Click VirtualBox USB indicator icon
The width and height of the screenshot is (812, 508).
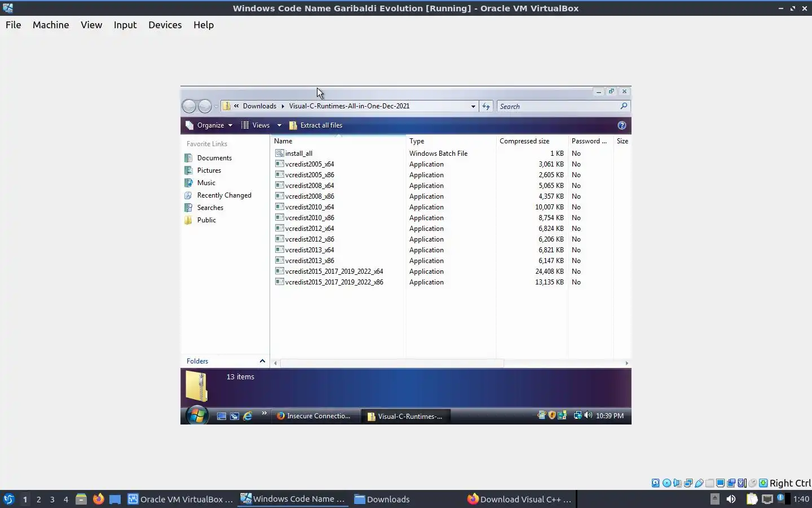coord(699,483)
